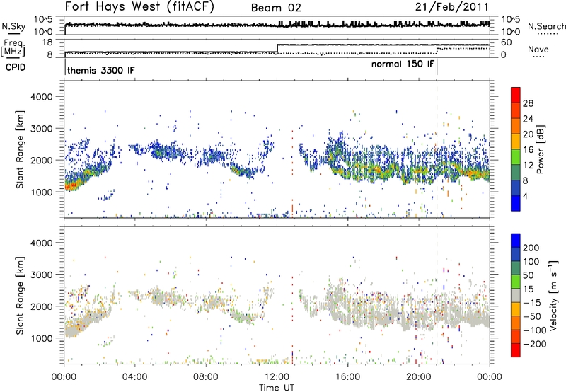Image resolution: width=566 pixels, height=392 pixels.
Task: Click the '-200' Velocity scale value
Action: coord(534,344)
